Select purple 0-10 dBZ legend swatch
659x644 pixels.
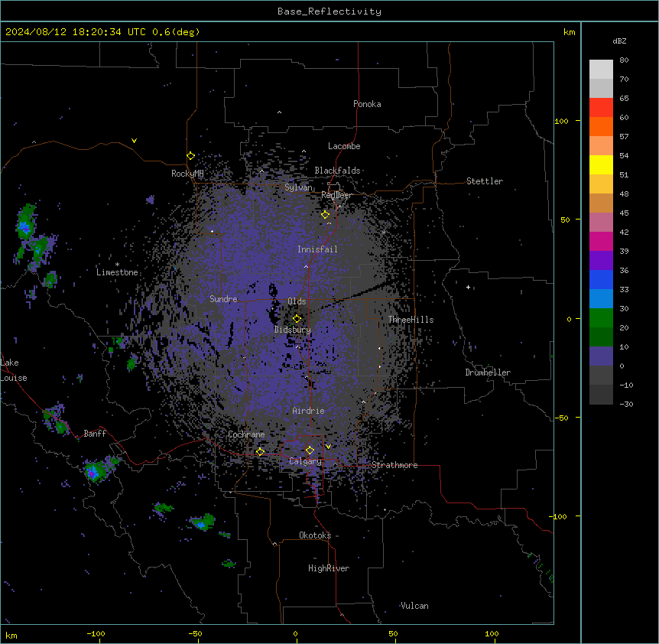601,356
